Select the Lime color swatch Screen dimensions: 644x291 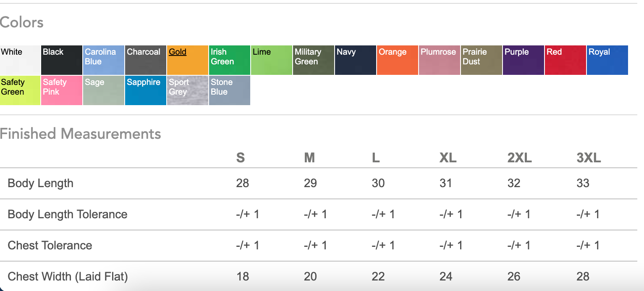pyautogui.click(x=272, y=60)
